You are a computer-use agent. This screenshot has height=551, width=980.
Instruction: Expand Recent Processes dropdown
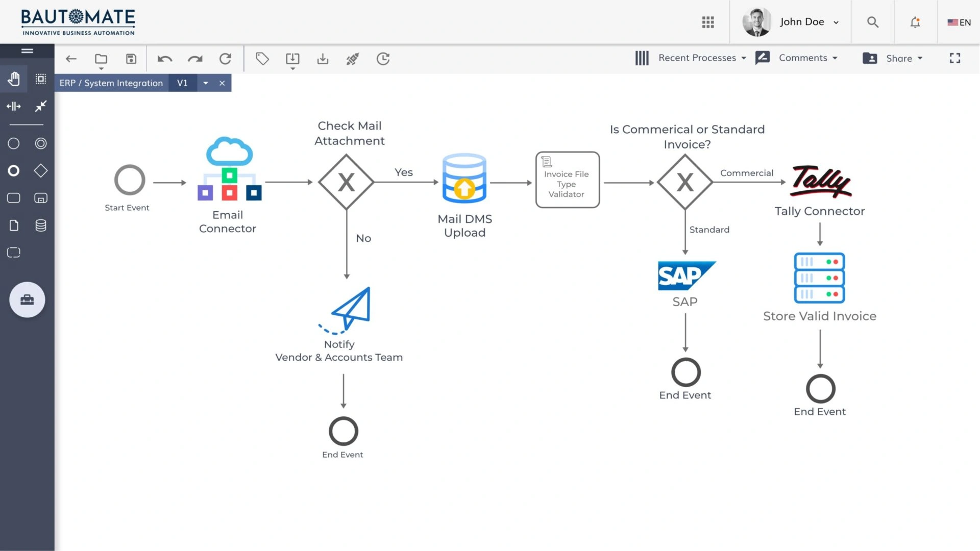(702, 58)
